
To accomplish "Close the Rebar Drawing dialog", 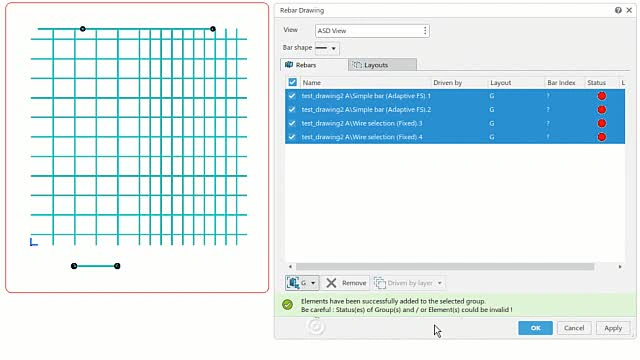I will [629, 10].
